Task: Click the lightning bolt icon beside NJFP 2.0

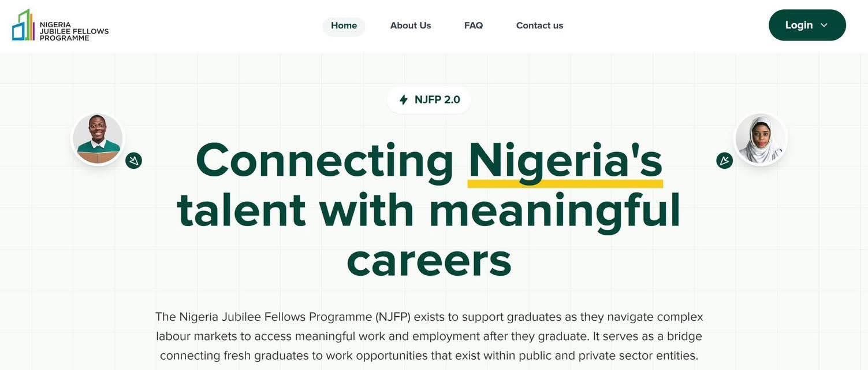Action: (x=404, y=100)
